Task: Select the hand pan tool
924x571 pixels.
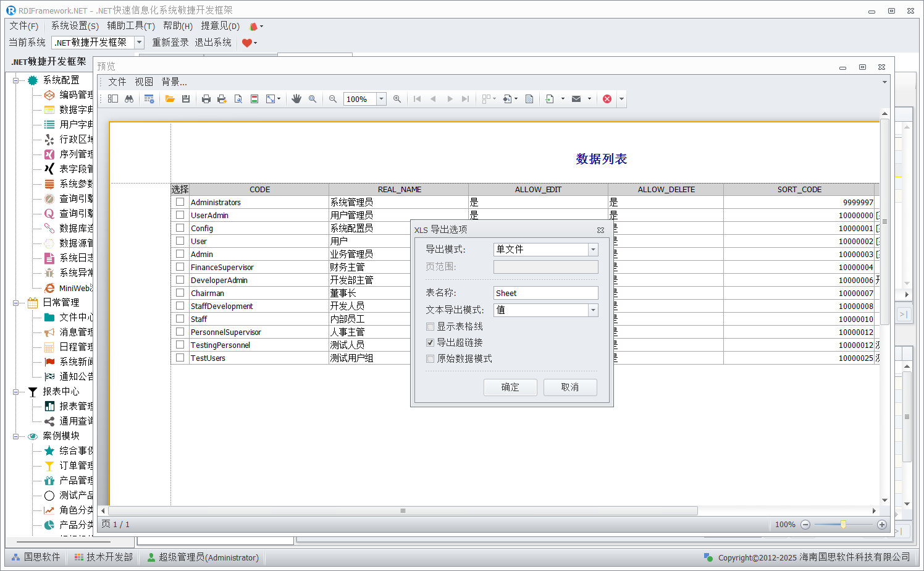Action: (x=296, y=99)
